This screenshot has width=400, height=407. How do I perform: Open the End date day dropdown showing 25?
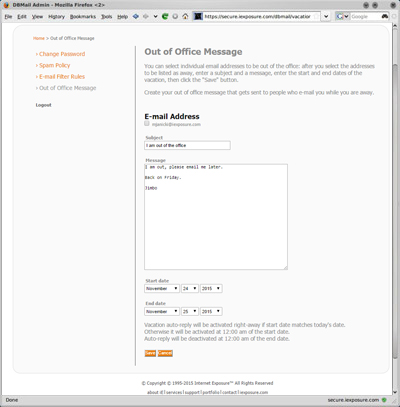click(190, 311)
